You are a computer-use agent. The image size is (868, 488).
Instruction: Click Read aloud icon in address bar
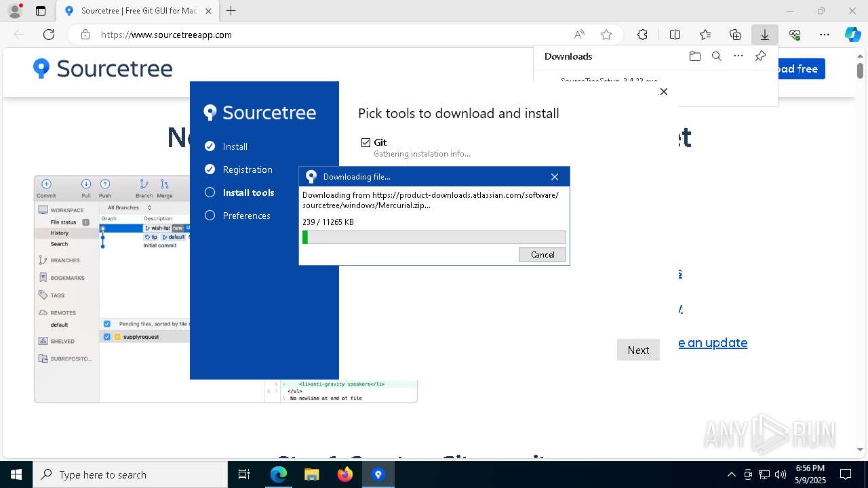(579, 35)
